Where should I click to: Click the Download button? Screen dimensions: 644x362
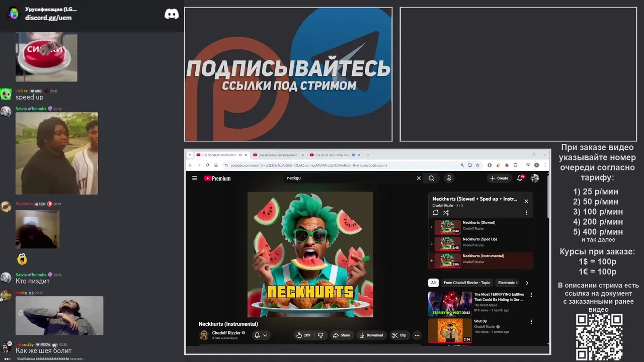tap(372, 335)
